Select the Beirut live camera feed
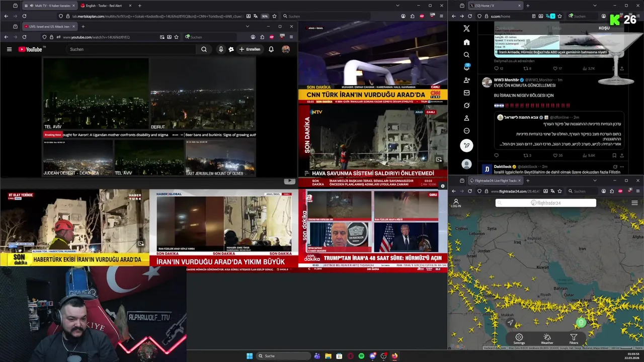 coord(203,94)
